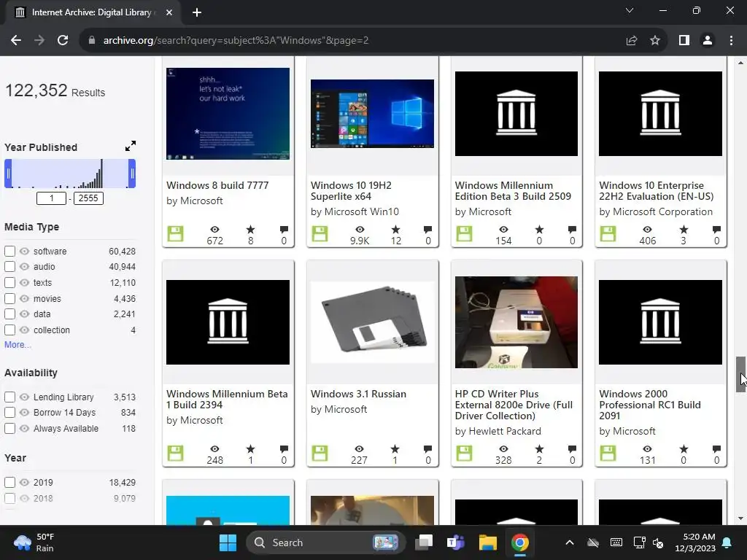747x560 pixels.
Task: Check the software media type checkbox
Action: coord(9,251)
